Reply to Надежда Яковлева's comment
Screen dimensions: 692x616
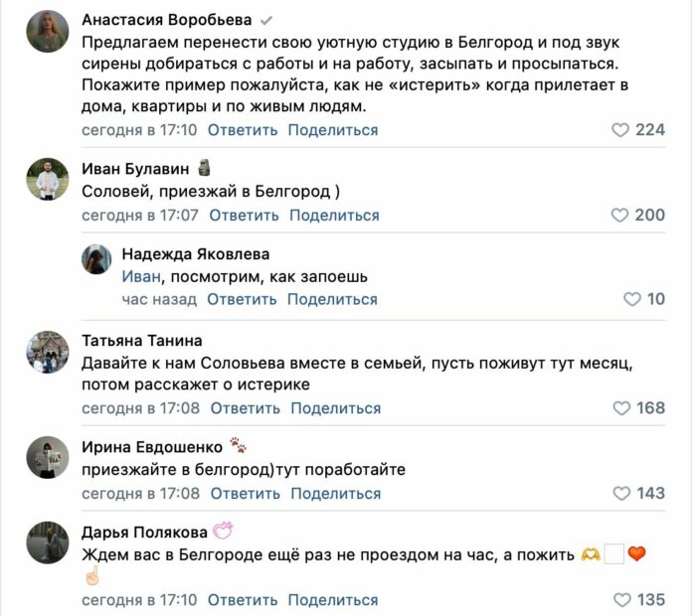[x=242, y=299]
